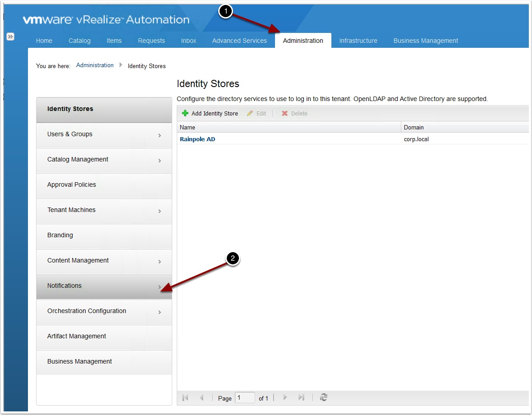Click the green plus Add Identity Store icon

[x=185, y=113]
